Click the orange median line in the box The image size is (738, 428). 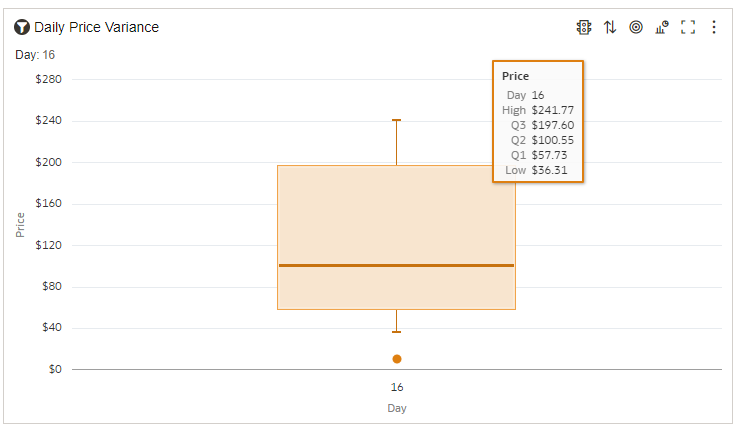pyautogui.click(x=397, y=265)
